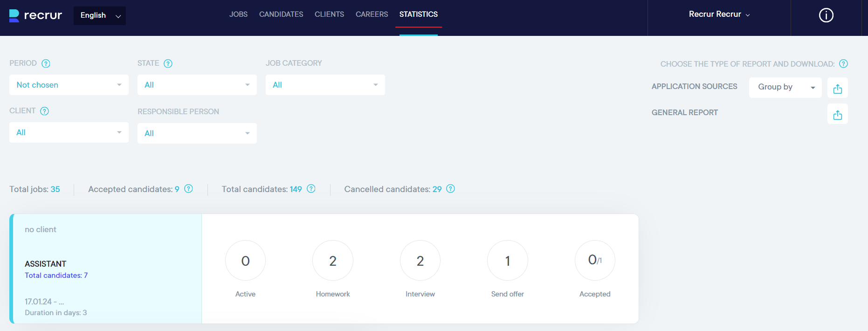Change language using English selector
Viewport: 868px width, 331px height.
[x=100, y=15]
